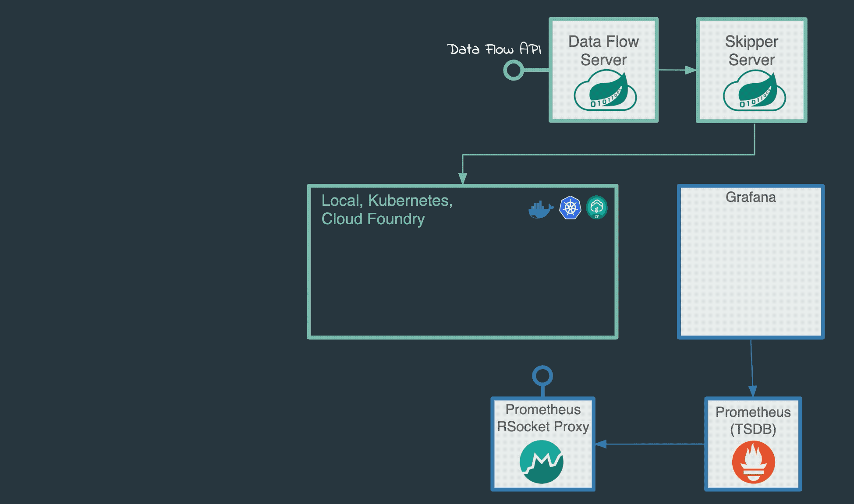The image size is (854, 504).
Task: Click the handwritten Data Flow API text
Action: click(x=494, y=49)
